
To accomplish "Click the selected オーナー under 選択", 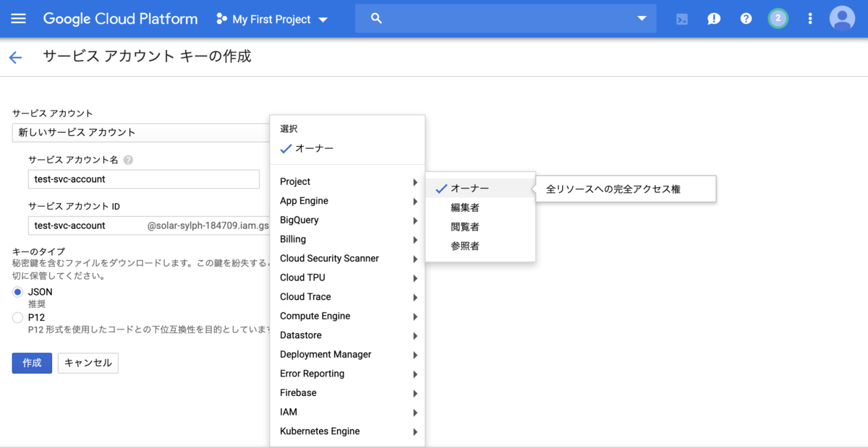I will 347,148.
